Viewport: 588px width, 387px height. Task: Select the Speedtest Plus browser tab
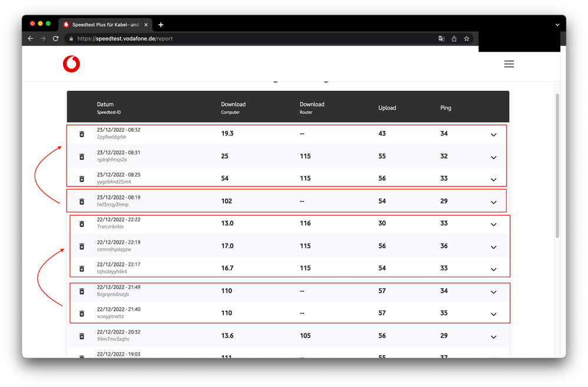point(105,25)
